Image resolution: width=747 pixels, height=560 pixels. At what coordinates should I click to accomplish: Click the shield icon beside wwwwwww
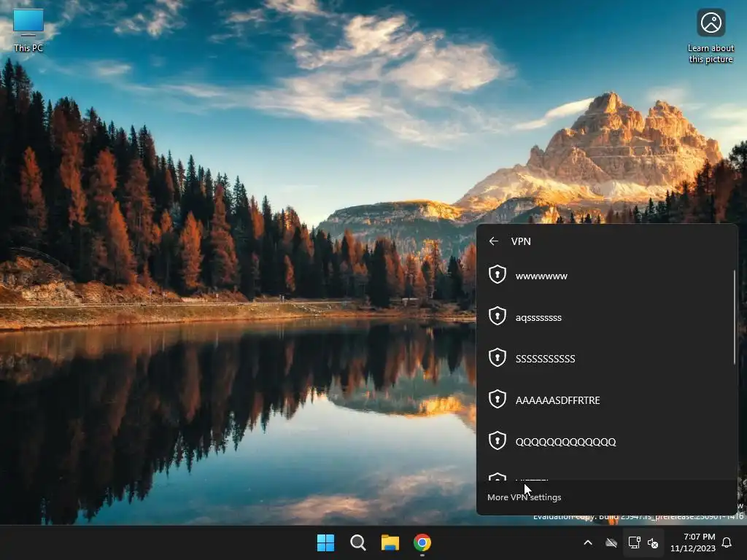[x=498, y=275]
